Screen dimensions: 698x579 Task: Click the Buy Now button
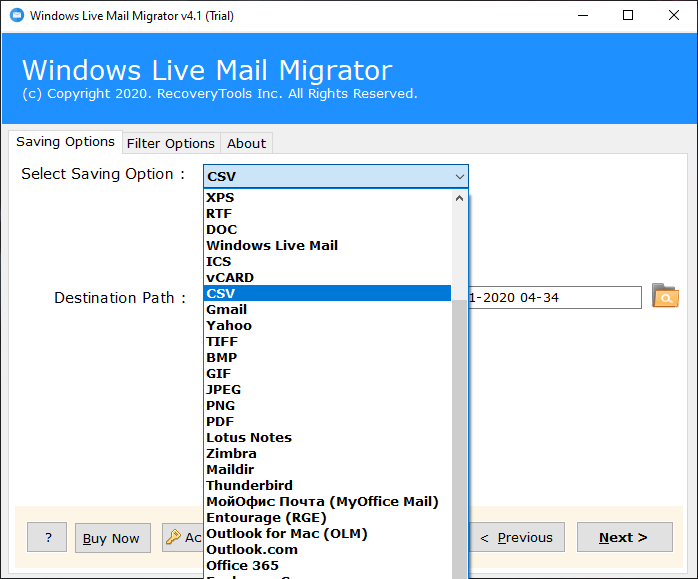113,538
